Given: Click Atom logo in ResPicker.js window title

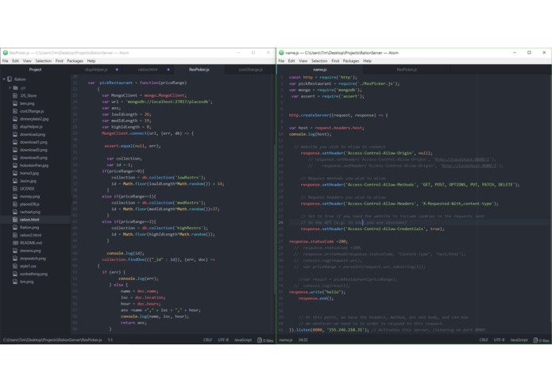Looking at the screenshot, I should 6,52.
